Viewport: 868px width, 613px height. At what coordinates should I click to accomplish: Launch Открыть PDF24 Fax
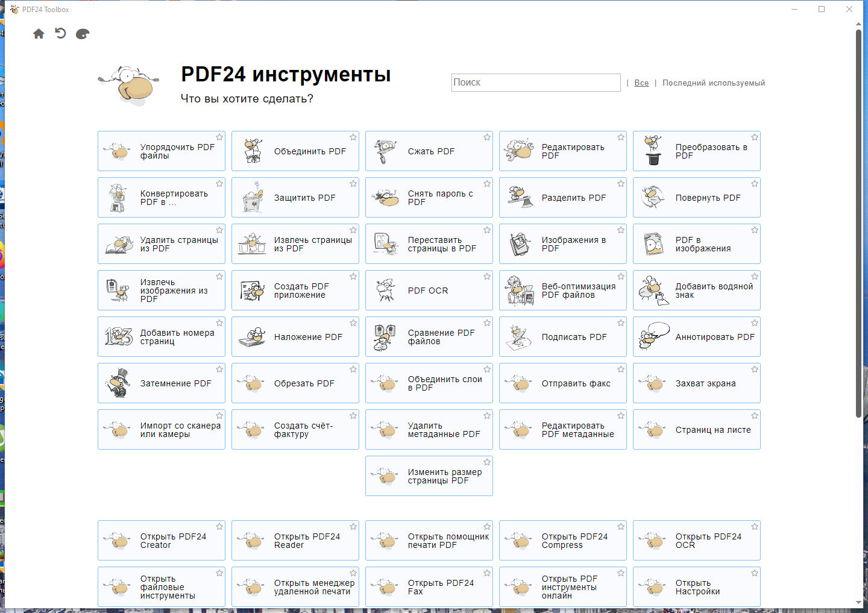pyautogui.click(x=429, y=587)
